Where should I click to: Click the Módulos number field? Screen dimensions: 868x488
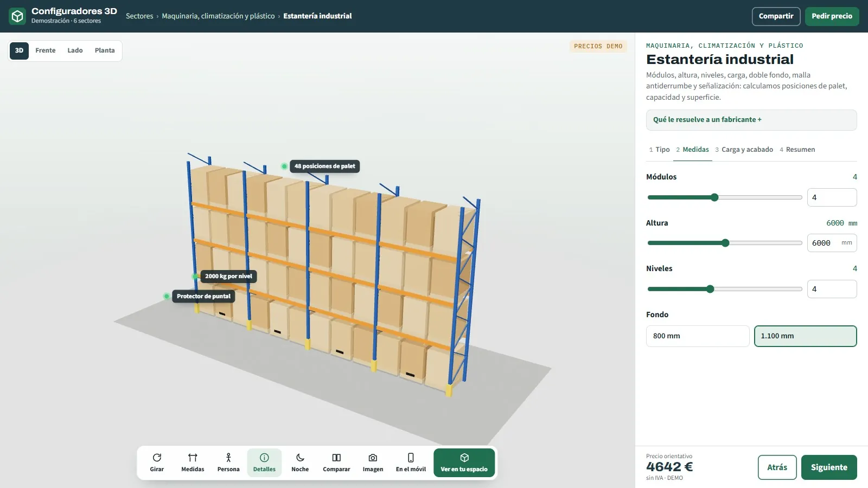click(832, 197)
